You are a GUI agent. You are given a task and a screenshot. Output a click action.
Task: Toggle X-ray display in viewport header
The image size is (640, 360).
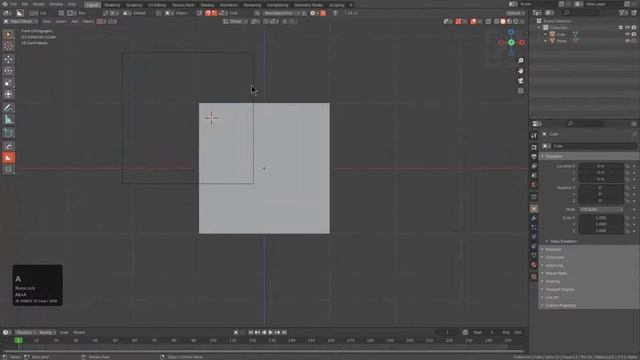point(489,21)
